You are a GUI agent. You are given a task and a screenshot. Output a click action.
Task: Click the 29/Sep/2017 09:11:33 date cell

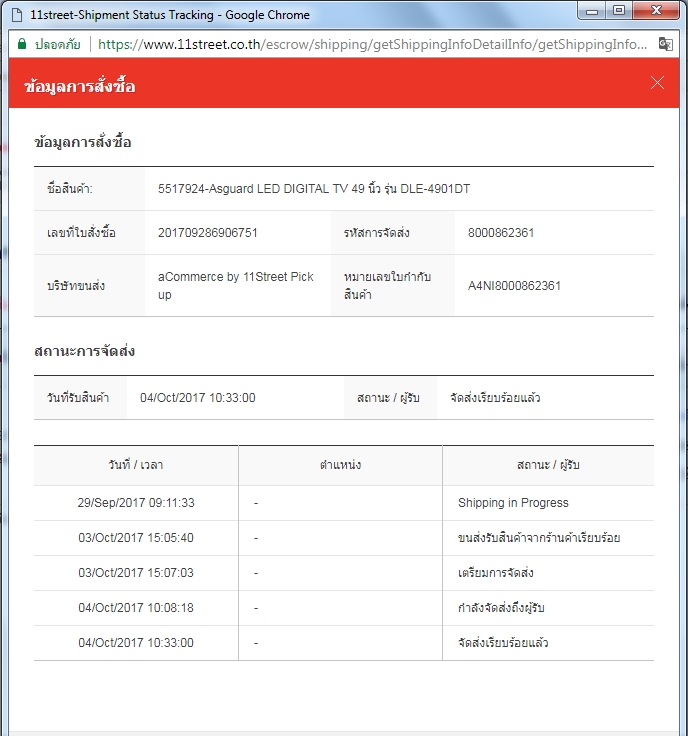[x=136, y=503]
